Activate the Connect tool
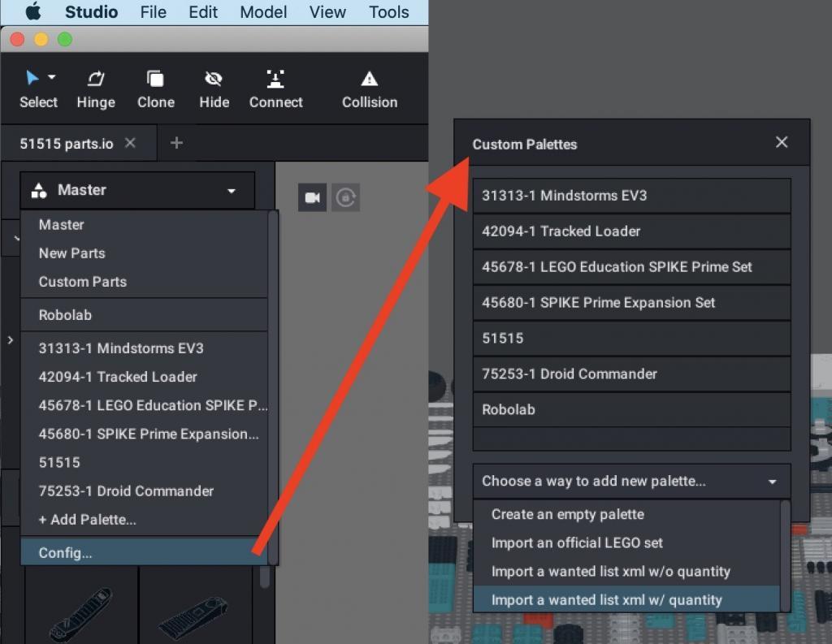This screenshot has height=644, width=832. coord(276,89)
